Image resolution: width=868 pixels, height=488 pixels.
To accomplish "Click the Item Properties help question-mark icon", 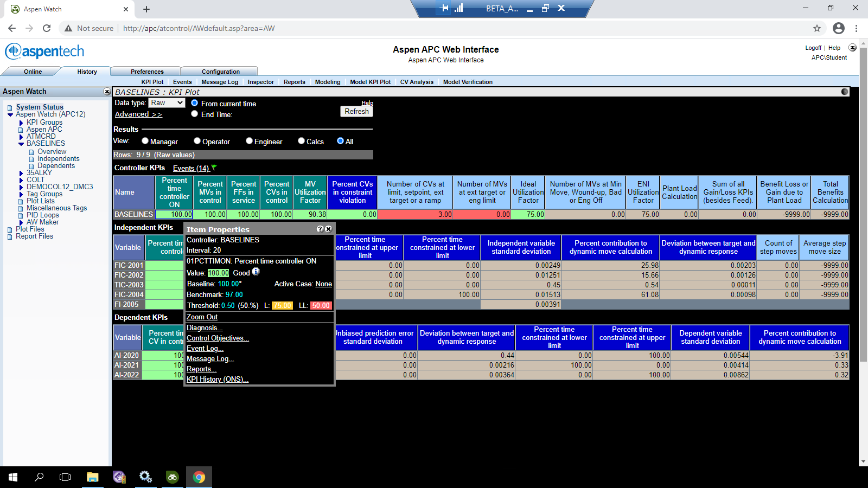I will [320, 229].
